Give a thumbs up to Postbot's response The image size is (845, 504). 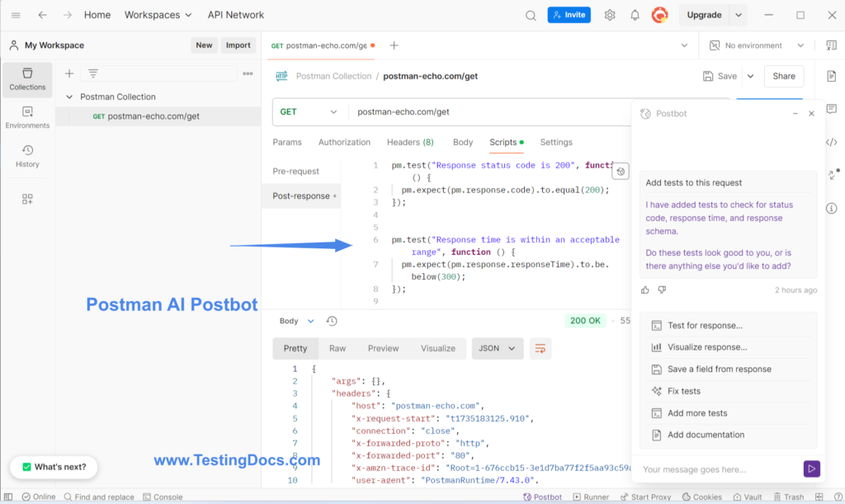coord(644,290)
